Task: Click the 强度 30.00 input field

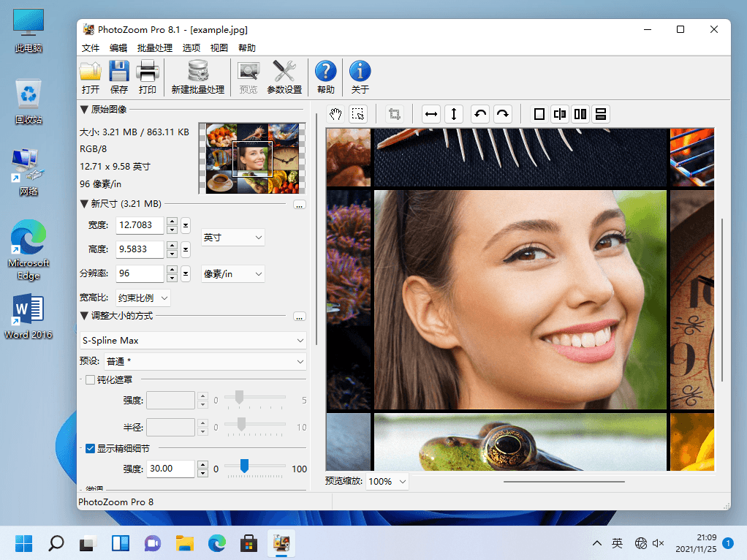Action: pos(170,469)
